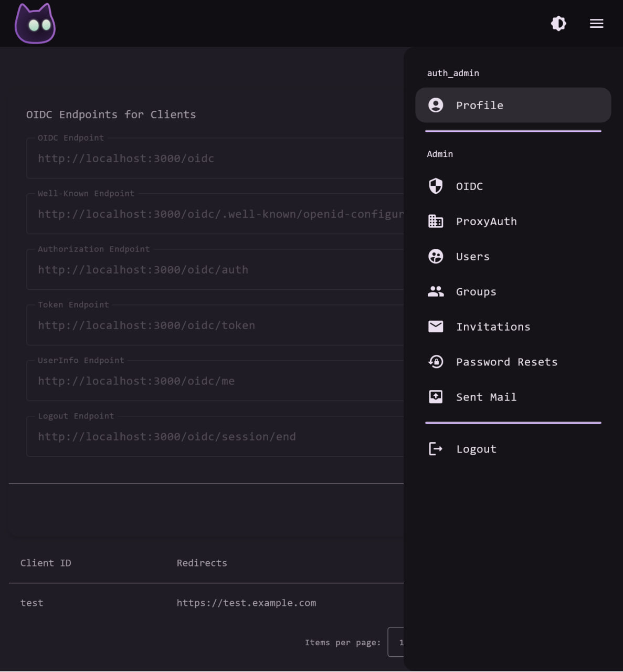Open Password Resets admin page
The image size is (623, 672).
tap(506, 362)
